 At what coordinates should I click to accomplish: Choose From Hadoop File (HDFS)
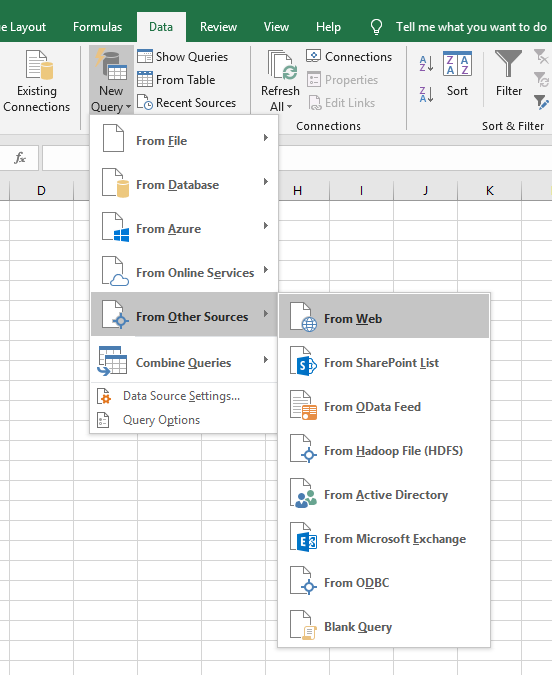coord(384,451)
